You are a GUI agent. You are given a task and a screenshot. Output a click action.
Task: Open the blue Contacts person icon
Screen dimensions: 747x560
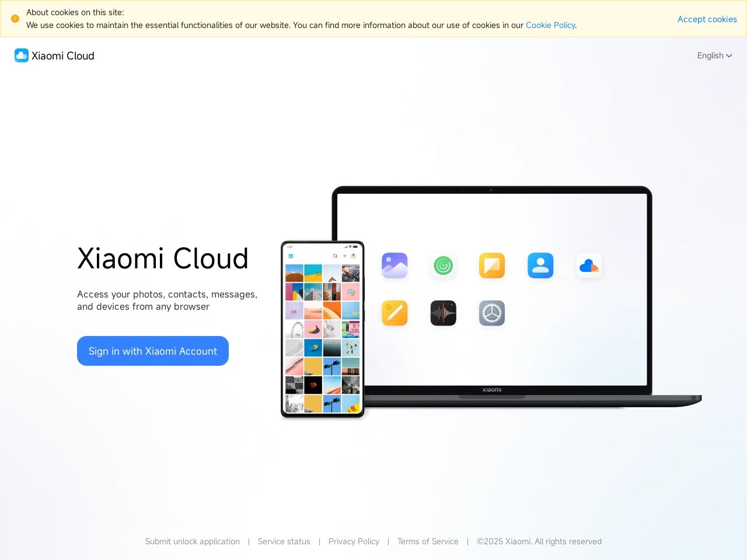(x=540, y=265)
